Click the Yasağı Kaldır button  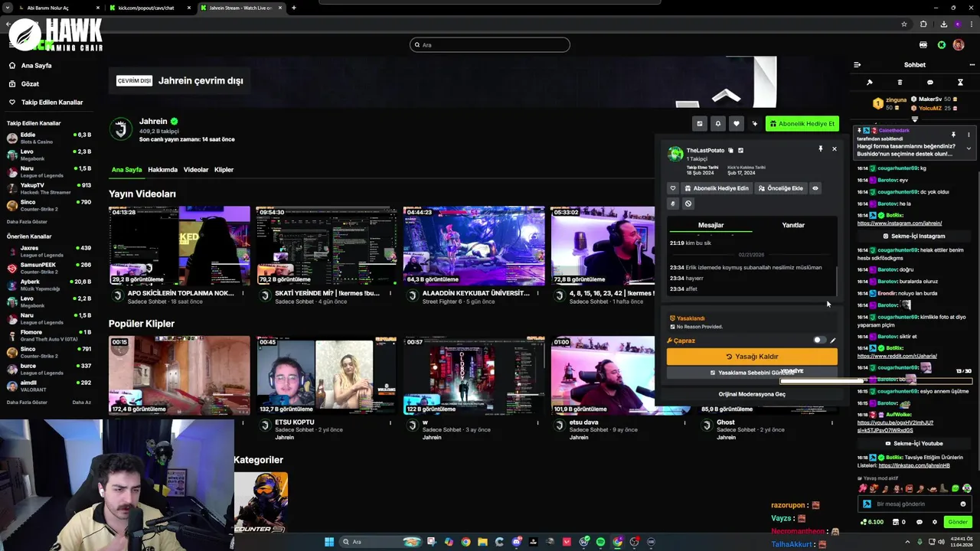(x=752, y=357)
